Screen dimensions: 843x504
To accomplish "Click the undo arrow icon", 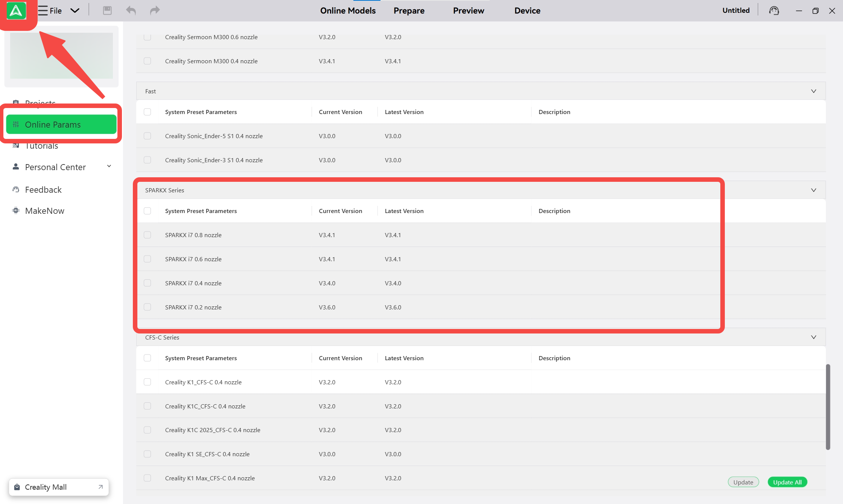I will pos(131,11).
